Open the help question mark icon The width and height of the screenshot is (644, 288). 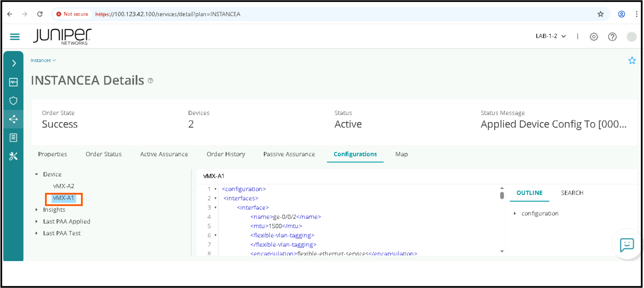[612, 37]
